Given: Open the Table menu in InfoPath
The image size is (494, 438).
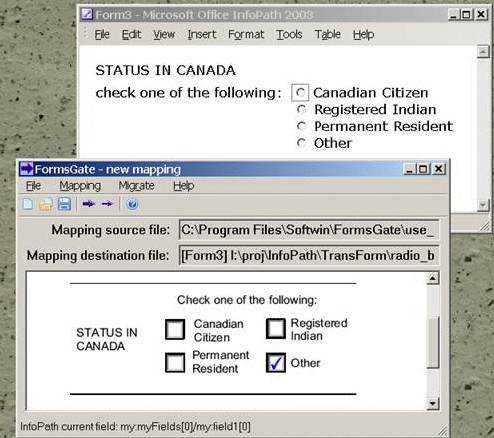Looking at the screenshot, I should point(328,34).
